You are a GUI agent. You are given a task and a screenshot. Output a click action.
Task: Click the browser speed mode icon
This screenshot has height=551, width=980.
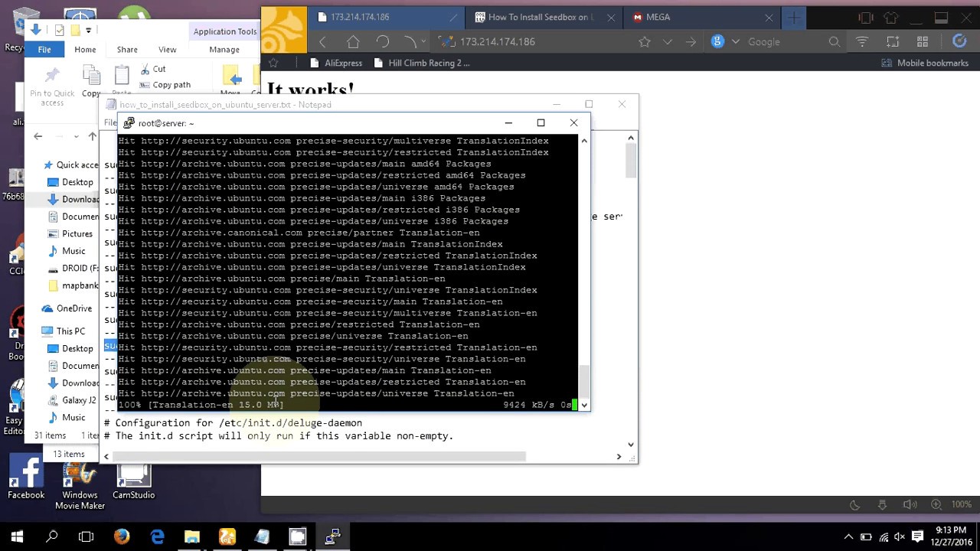pos(959,41)
